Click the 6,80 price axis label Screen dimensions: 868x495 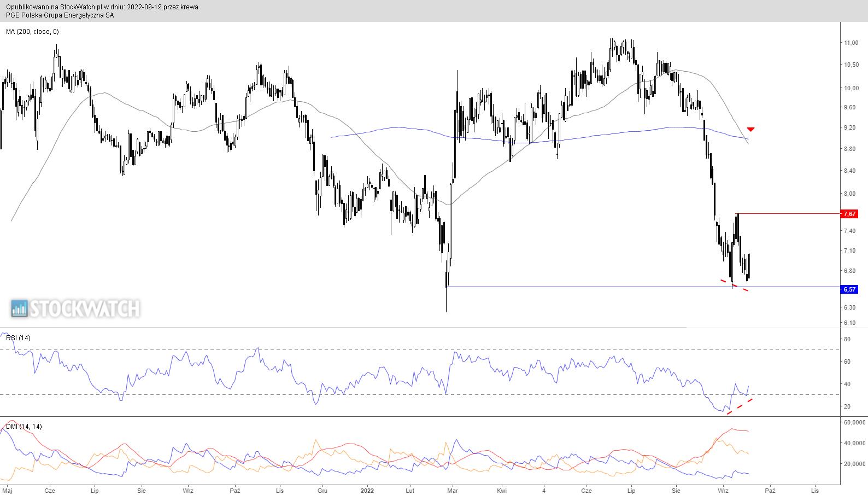coord(851,271)
